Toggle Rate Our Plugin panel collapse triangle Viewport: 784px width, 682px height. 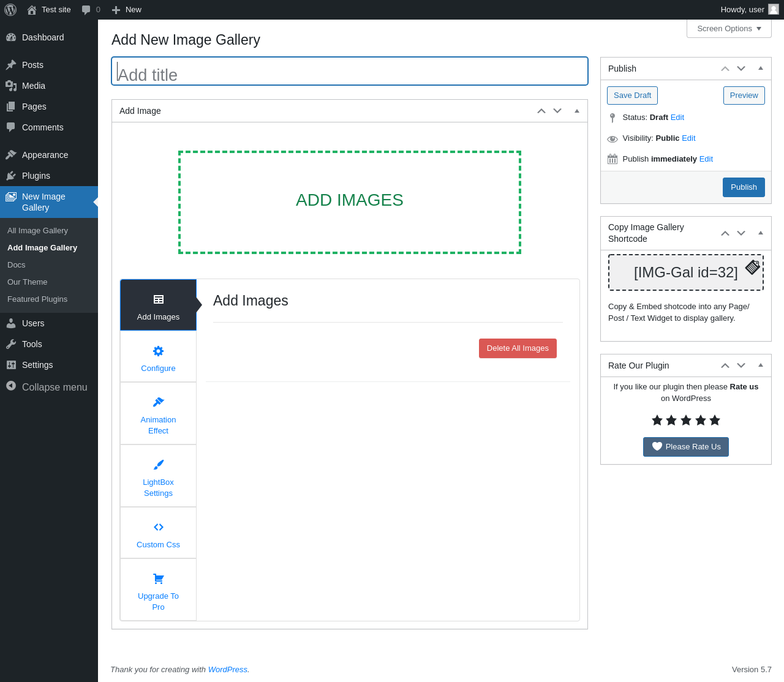(x=761, y=365)
